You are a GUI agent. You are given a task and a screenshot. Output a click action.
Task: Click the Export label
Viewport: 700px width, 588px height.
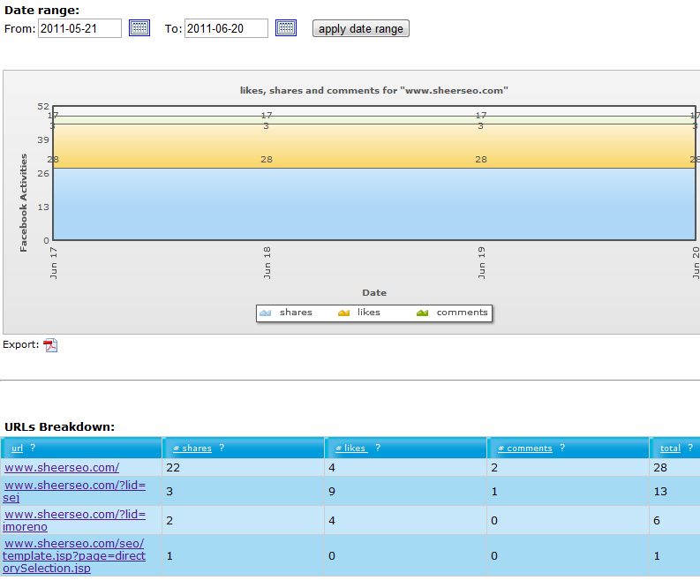click(x=21, y=344)
